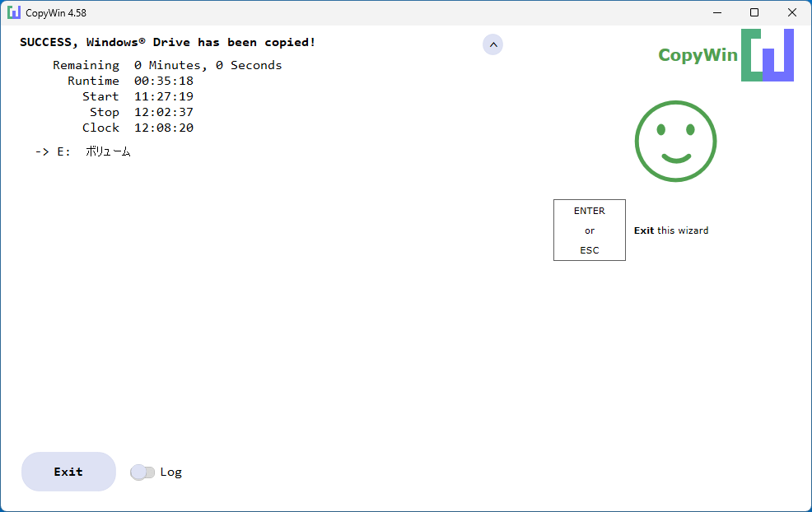Select the E: ボリューム drive entry
The width and height of the screenshot is (812, 512).
tap(83, 151)
